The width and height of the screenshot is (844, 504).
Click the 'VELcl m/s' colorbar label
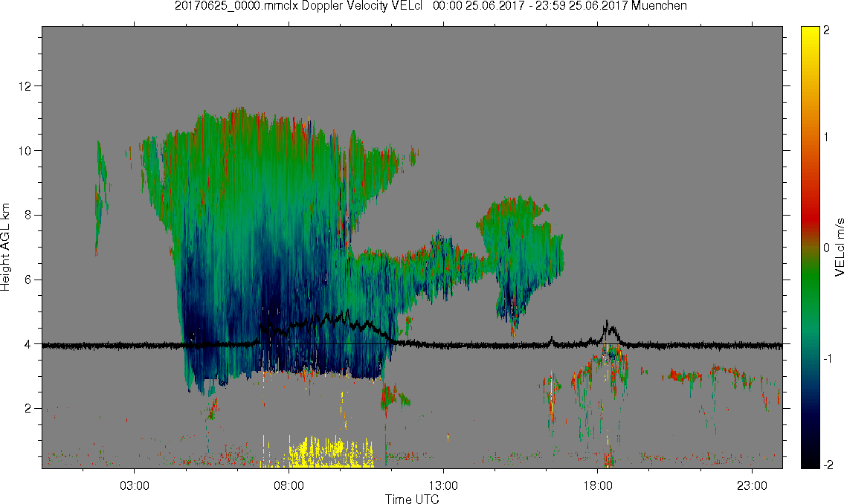[x=839, y=248]
